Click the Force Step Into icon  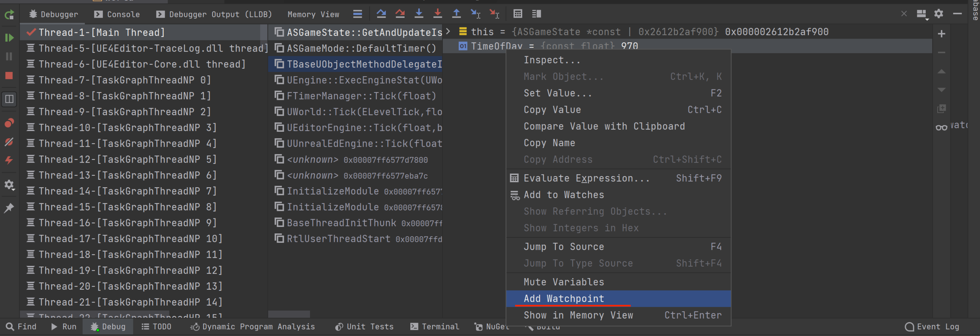(x=437, y=14)
